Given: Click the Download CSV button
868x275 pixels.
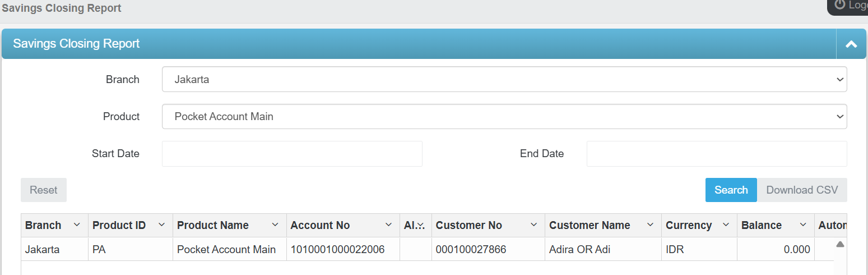Looking at the screenshot, I should point(802,190).
